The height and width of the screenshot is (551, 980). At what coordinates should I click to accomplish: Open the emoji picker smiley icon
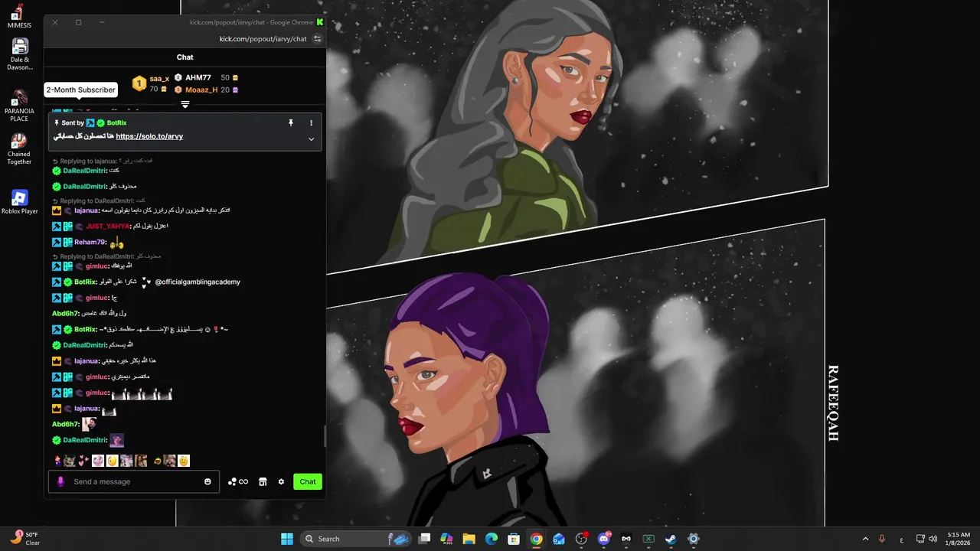tap(207, 481)
